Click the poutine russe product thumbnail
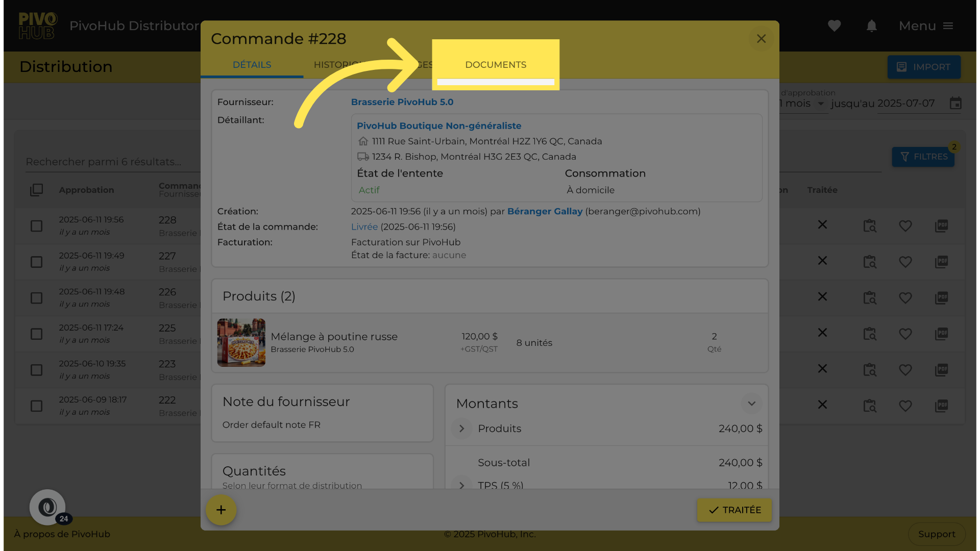This screenshot has height=551, width=980. (x=241, y=343)
